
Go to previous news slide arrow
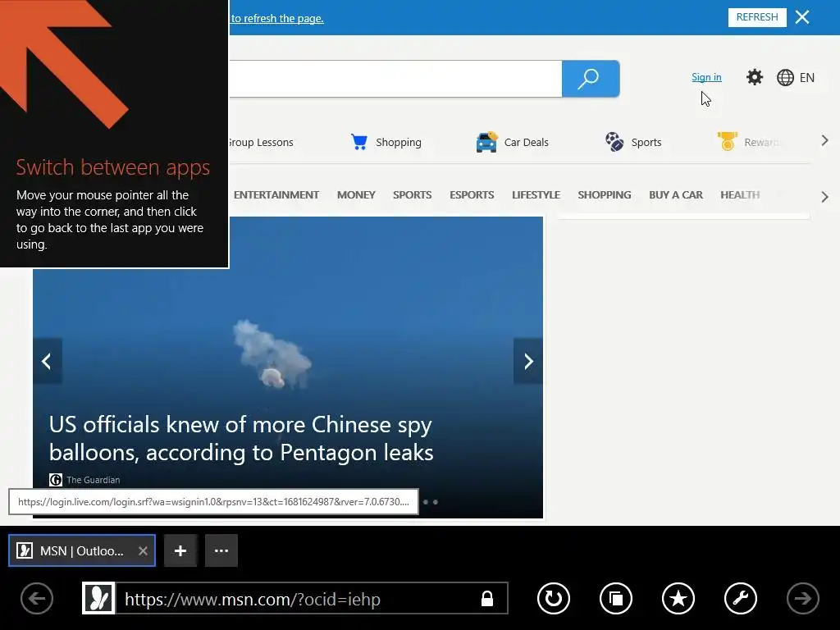(x=47, y=361)
